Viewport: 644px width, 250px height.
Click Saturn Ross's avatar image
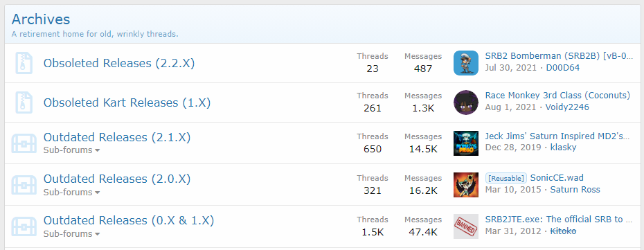pos(466,185)
